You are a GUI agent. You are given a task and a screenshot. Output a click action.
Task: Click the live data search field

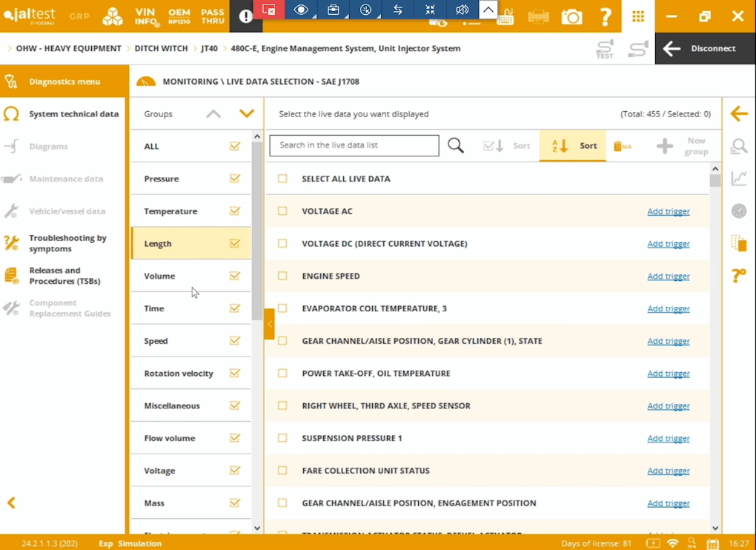(354, 145)
